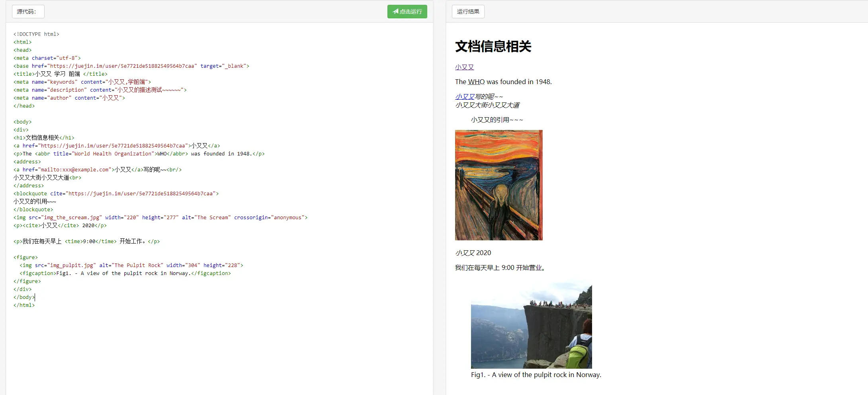Click the opening <figure> tag line
This screenshot has width=868, height=395.
click(x=25, y=257)
